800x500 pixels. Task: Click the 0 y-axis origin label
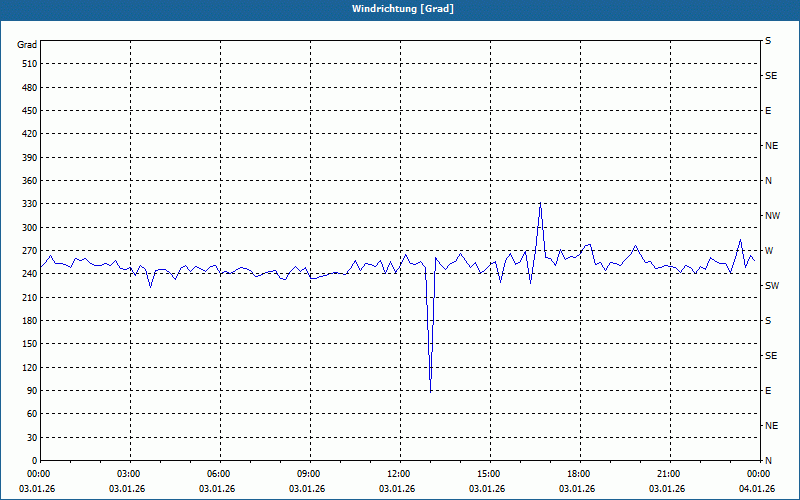pyautogui.click(x=34, y=461)
